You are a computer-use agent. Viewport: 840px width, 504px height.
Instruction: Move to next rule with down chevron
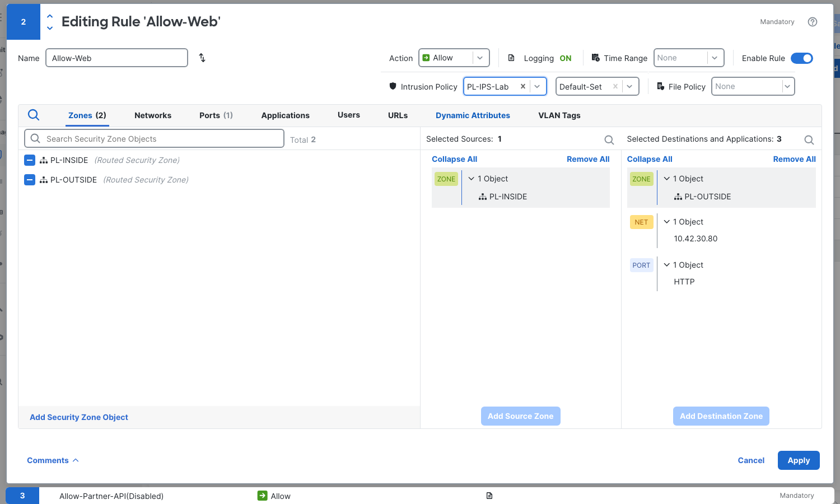click(x=50, y=28)
